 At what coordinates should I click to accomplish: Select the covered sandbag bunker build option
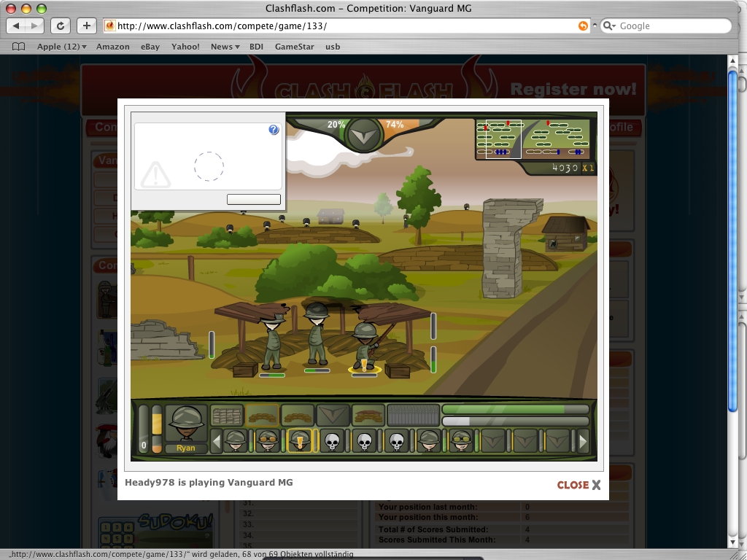point(368,415)
